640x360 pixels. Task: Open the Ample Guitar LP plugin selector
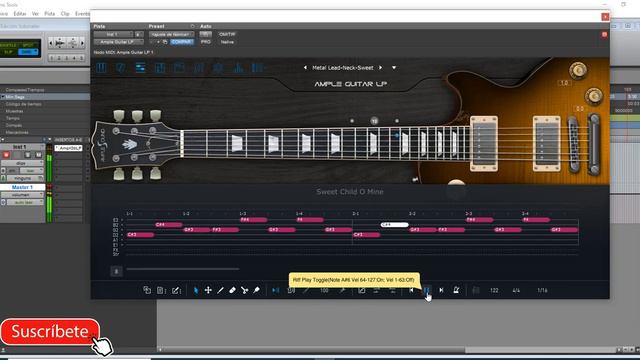point(118,42)
